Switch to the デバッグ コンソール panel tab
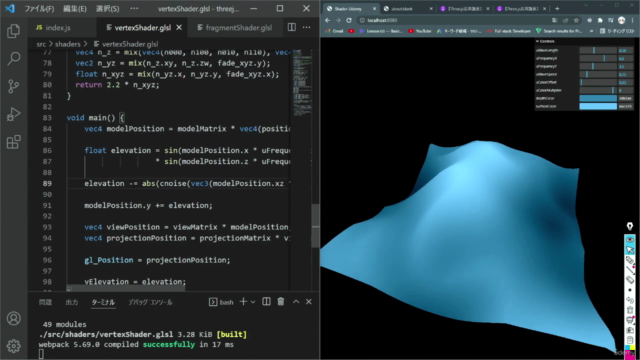This screenshot has width=640, height=360. pyautogui.click(x=150, y=302)
